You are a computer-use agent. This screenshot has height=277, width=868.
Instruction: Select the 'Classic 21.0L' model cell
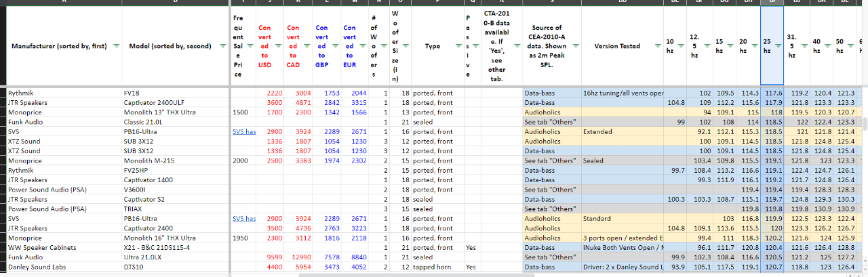pyautogui.click(x=176, y=121)
